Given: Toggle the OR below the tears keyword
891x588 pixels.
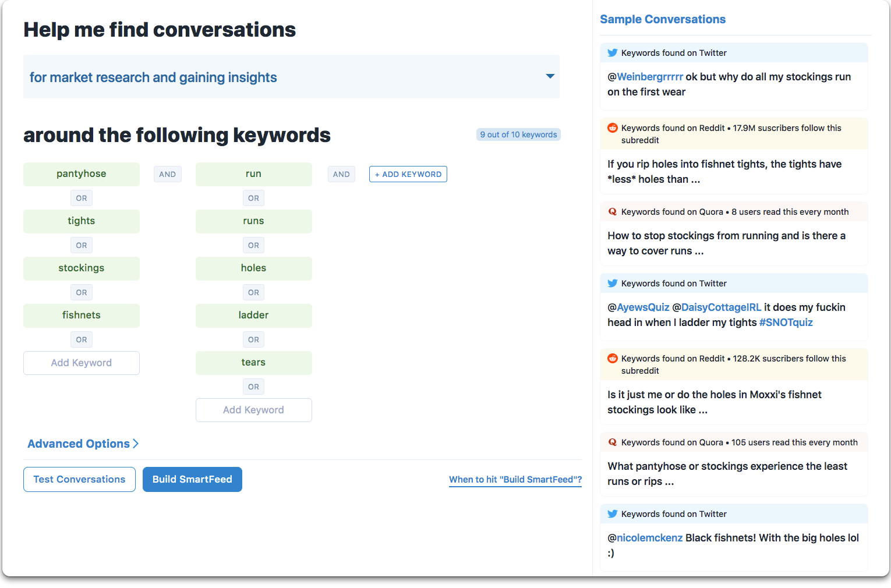Looking at the screenshot, I should point(253,387).
